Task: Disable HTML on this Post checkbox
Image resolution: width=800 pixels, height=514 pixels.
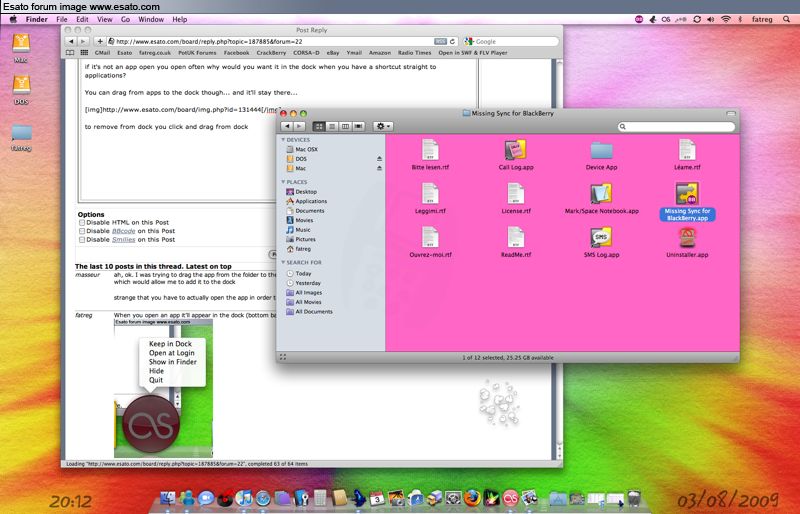Action: pyautogui.click(x=82, y=223)
